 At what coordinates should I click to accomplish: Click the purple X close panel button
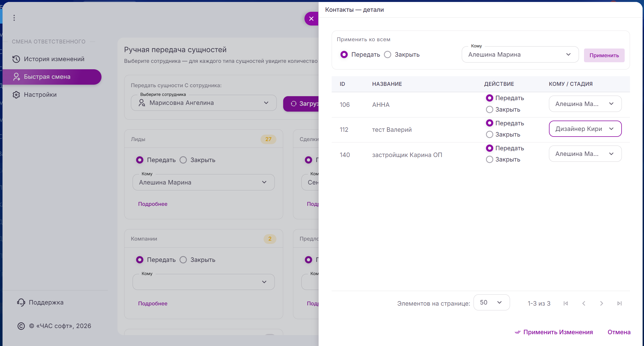coord(311,19)
